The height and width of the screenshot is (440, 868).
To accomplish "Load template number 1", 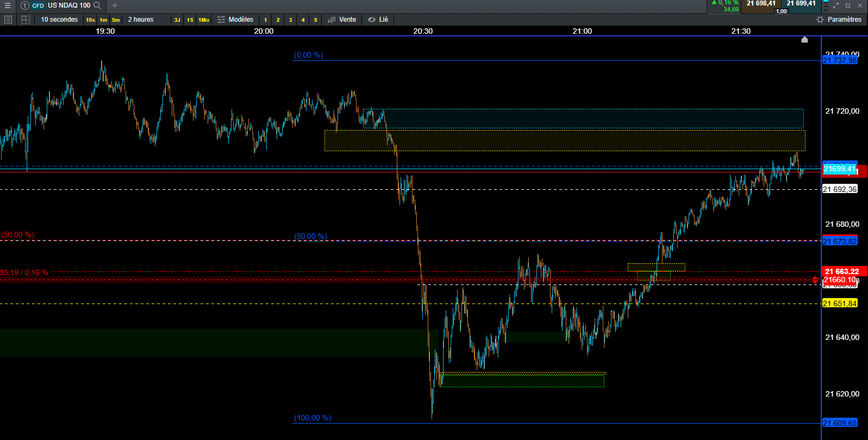I will [265, 20].
